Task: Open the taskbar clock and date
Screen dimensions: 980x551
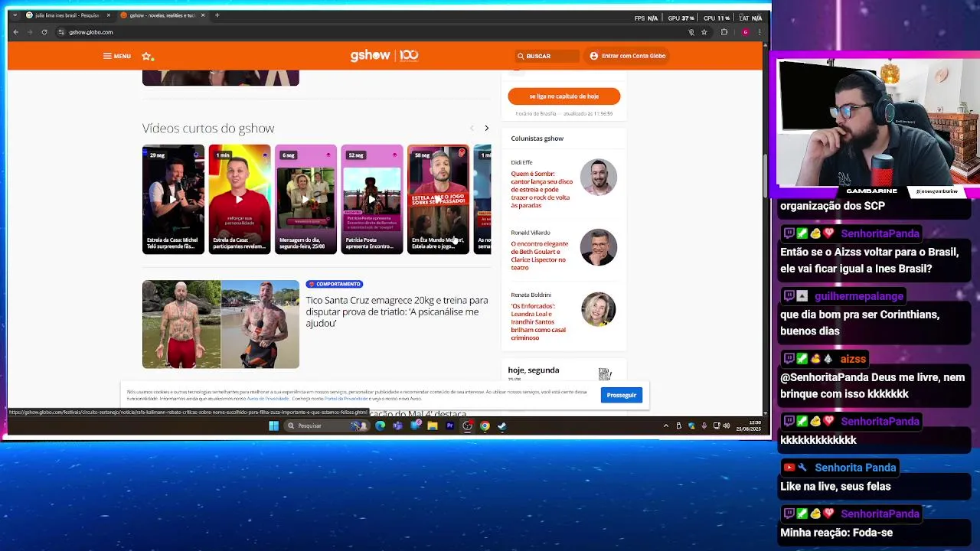Action: [x=749, y=426]
